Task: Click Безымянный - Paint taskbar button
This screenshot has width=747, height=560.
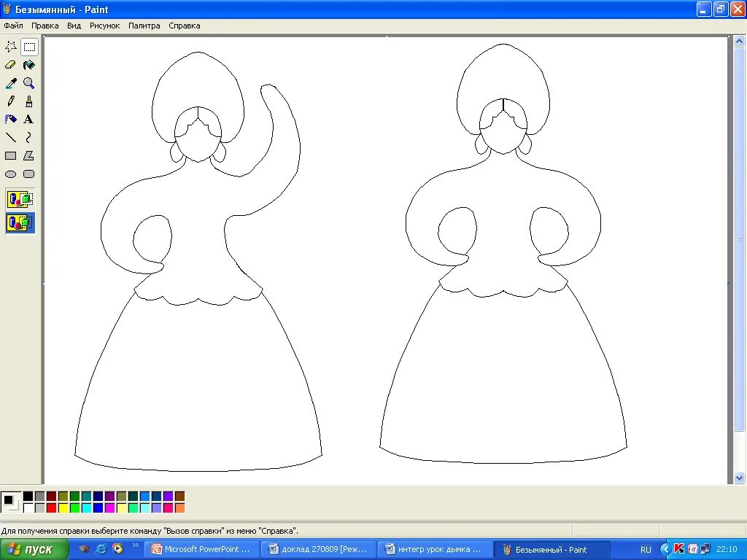Action: click(x=553, y=550)
